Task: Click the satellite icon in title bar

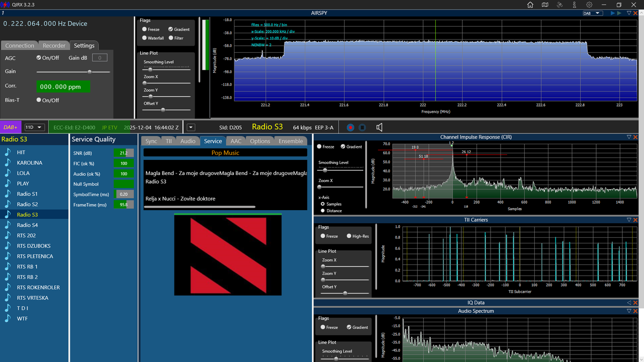Action: [x=559, y=5]
